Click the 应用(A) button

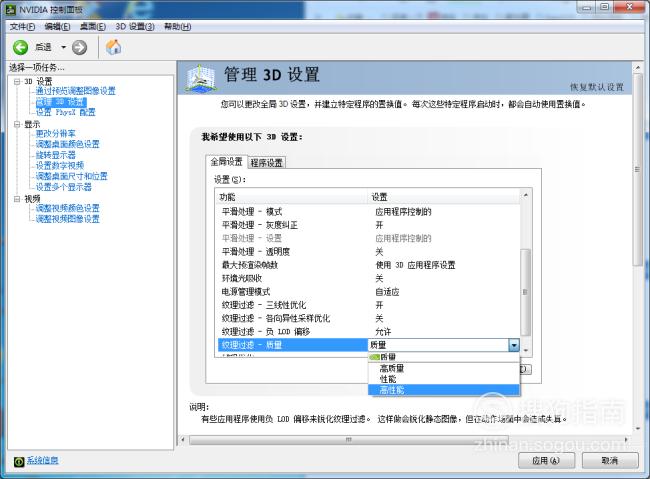point(546,461)
